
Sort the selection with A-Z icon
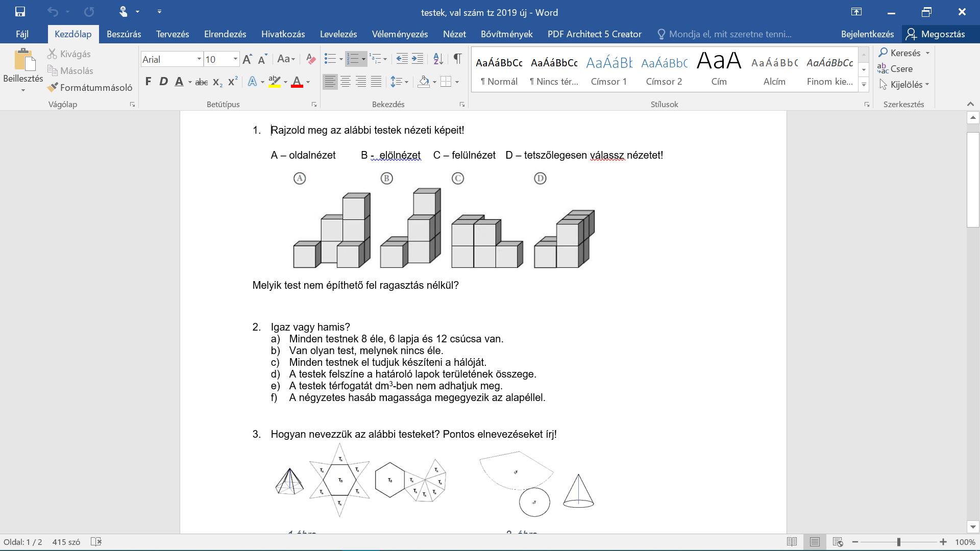click(438, 59)
